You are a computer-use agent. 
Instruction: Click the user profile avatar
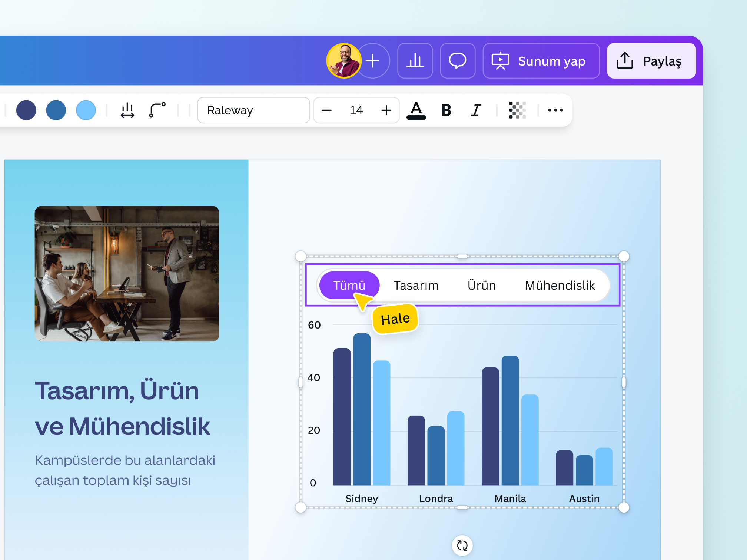pyautogui.click(x=344, y=61)
